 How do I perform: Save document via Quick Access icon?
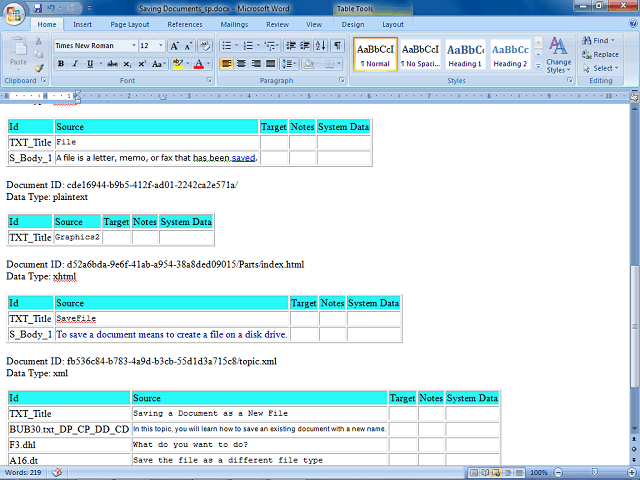(38, 8)
